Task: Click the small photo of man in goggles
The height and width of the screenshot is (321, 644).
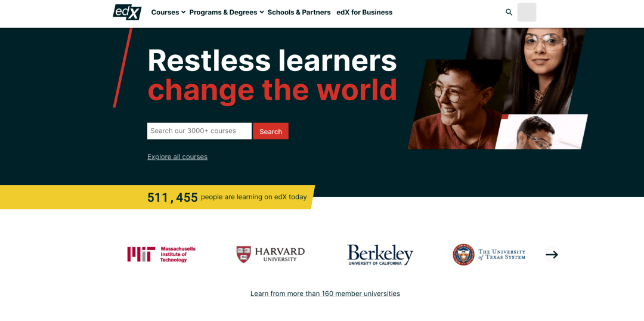Action: click(x=540, y=132)
